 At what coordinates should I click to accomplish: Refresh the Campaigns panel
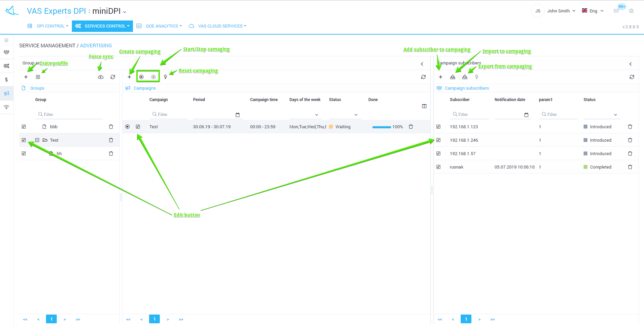423,77
